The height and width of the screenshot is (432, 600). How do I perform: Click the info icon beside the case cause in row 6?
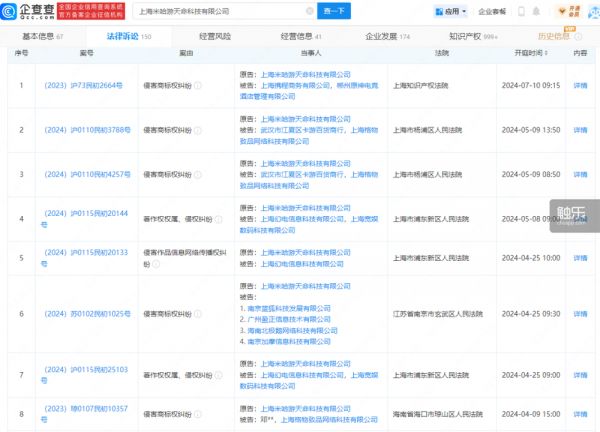point(195,314)
